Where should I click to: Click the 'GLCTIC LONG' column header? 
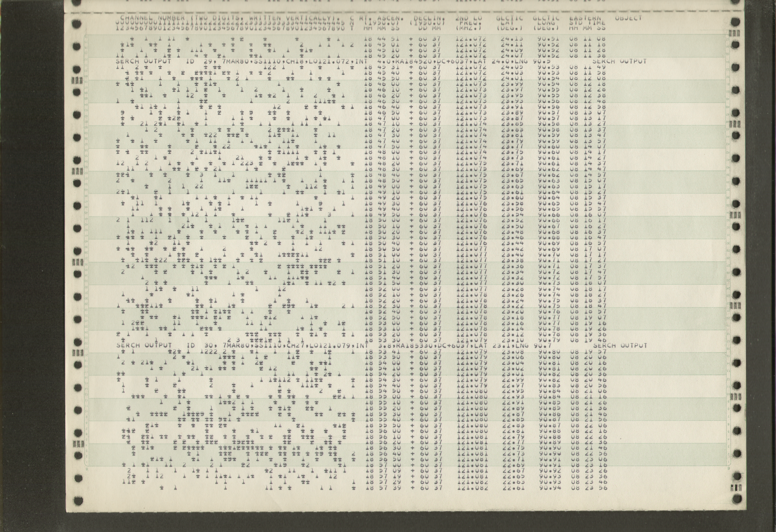tap(546, 21)
